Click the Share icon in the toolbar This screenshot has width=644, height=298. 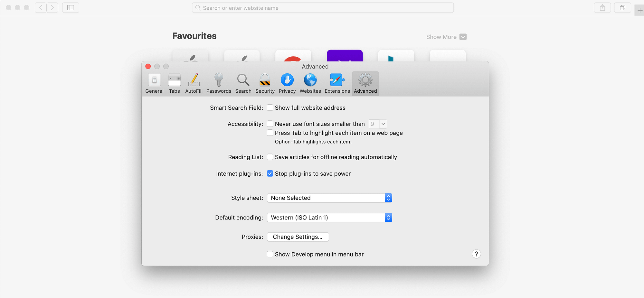(x=602, y=7)
